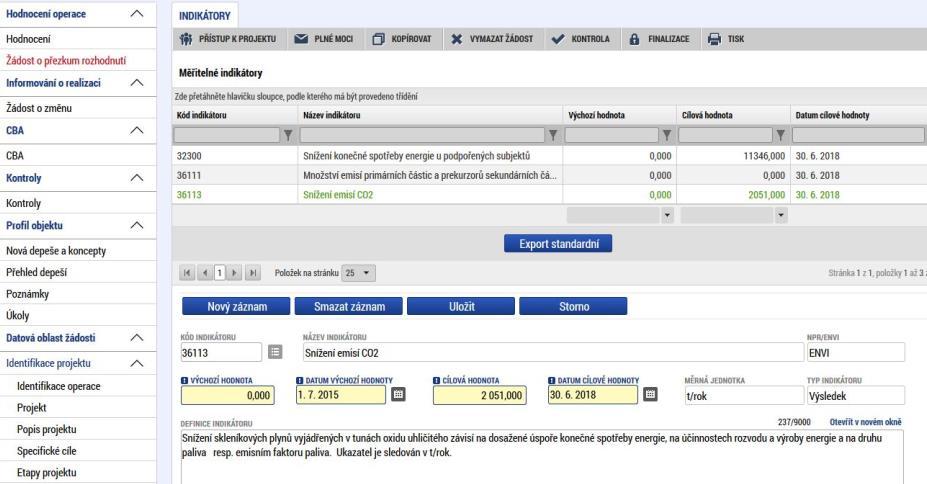Collapse the Identifikace projektu section
927x484 pixels.
pos(137,363)
